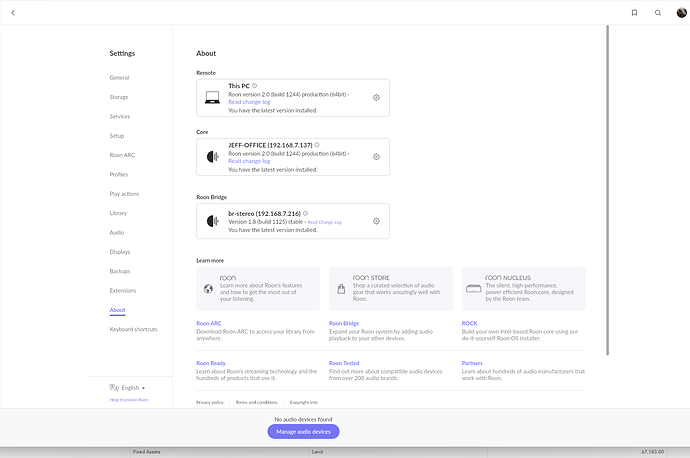
Task: Open gear settings for br-stereo bridge
Action: click(x=376, y=221)
